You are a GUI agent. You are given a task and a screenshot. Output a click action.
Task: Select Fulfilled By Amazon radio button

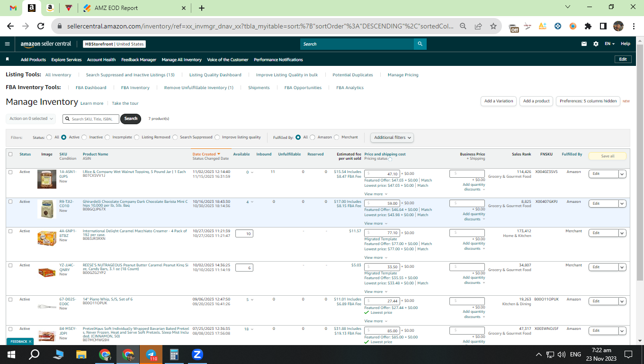313,137
